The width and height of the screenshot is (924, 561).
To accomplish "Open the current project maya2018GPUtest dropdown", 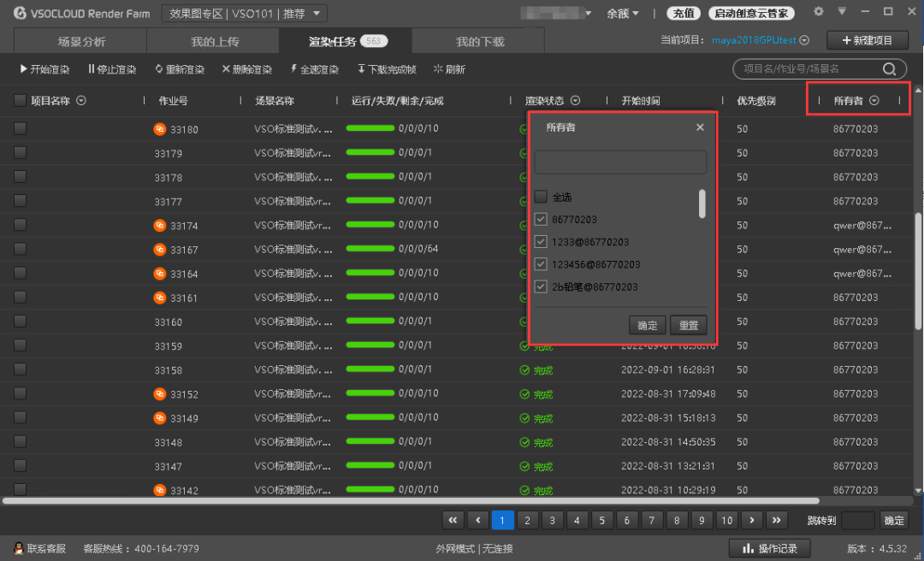I will (x=804, y=40).
